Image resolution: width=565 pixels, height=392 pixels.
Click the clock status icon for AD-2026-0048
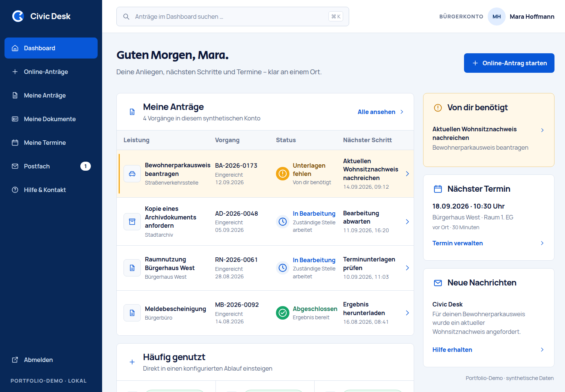coord(283,222)
